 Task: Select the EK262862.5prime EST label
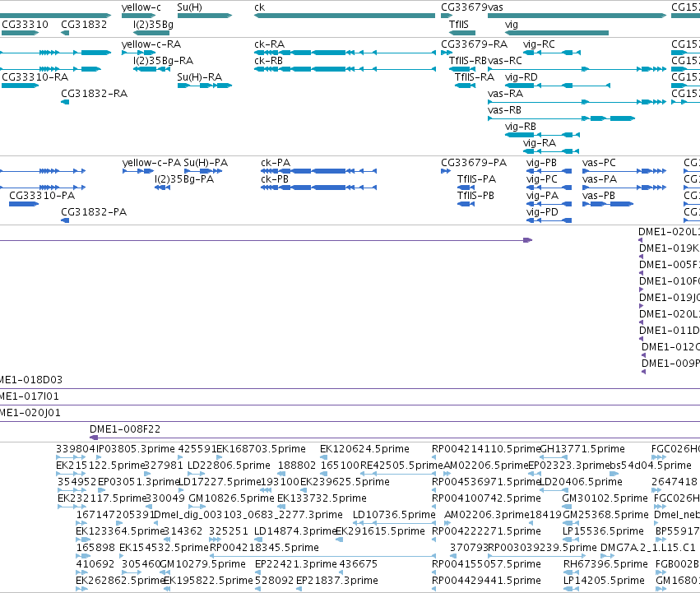(x=121, y=581)
